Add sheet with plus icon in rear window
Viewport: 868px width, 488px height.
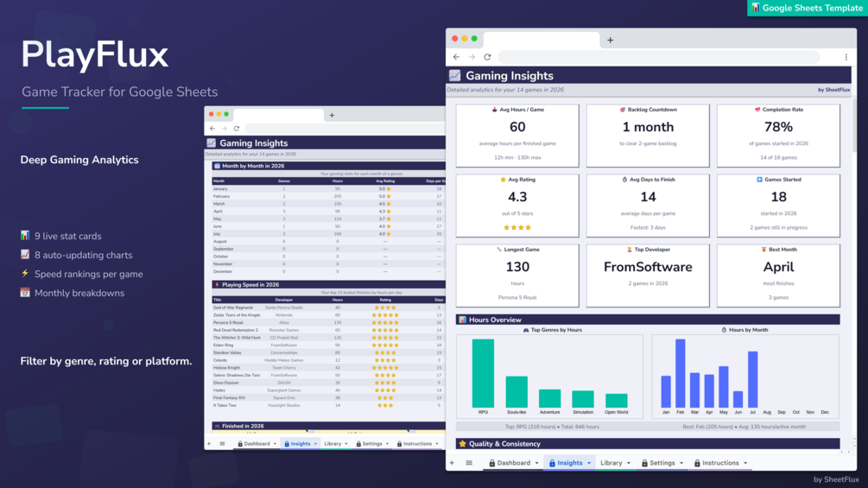click(209, 444)
